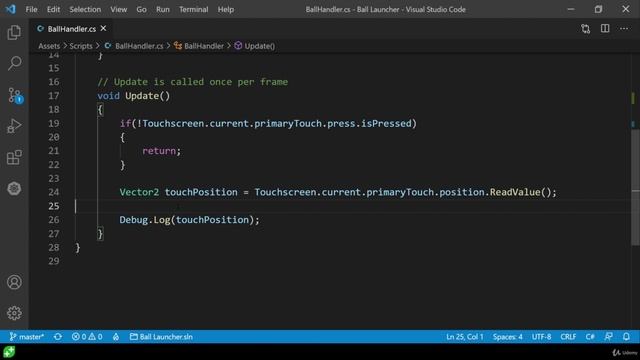Image resolution: width=640 pixels, height=360 pixels.
Task: Click 'Debug.Log' on line 26
Action: 145,220
